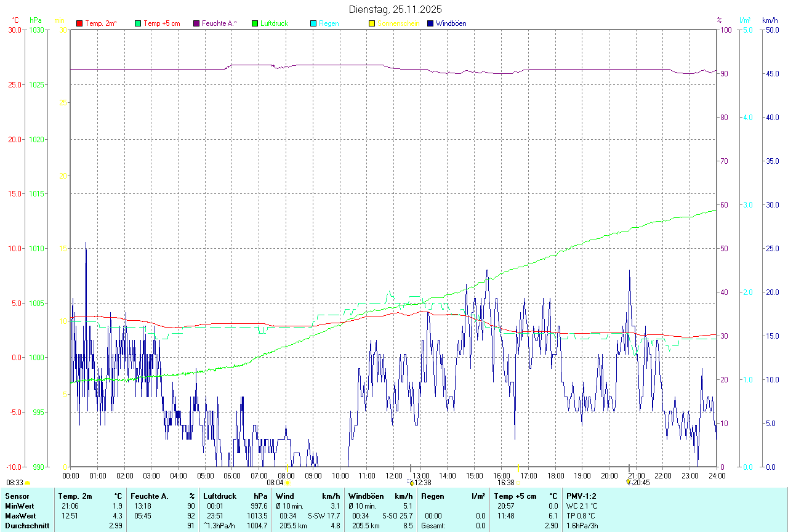
Task: Click the teal Temp +5 cm legend square
Action: (138, 23)
